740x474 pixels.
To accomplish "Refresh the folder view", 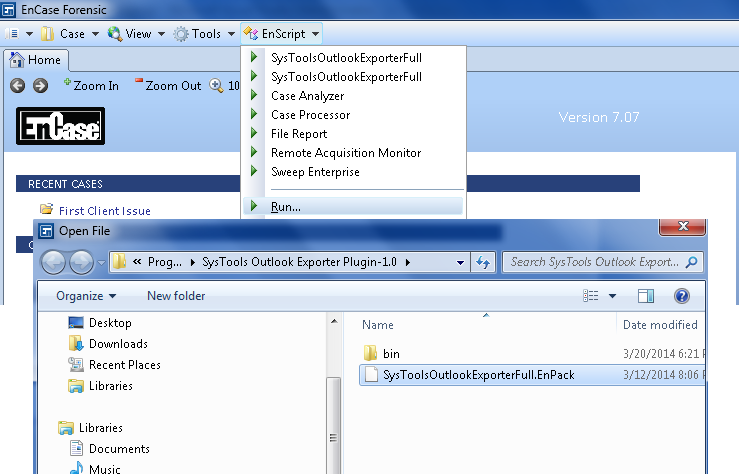I will tap(483, 262).
